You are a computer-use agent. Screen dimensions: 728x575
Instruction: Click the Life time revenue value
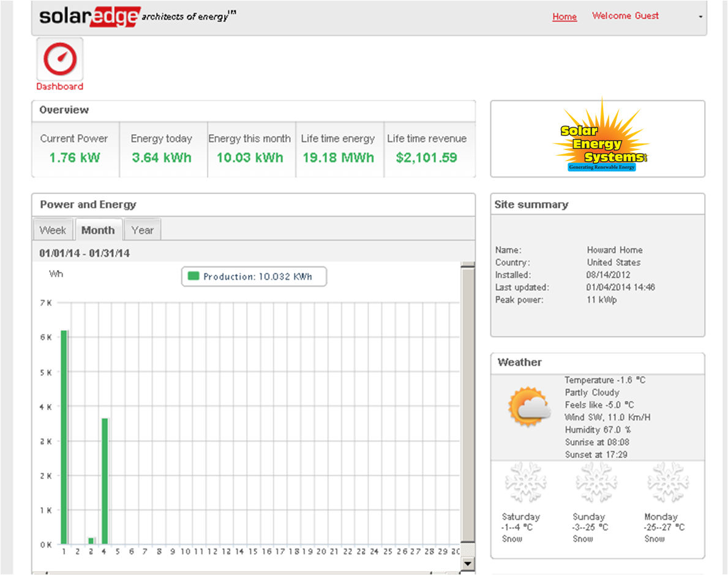tap(426, 157)
